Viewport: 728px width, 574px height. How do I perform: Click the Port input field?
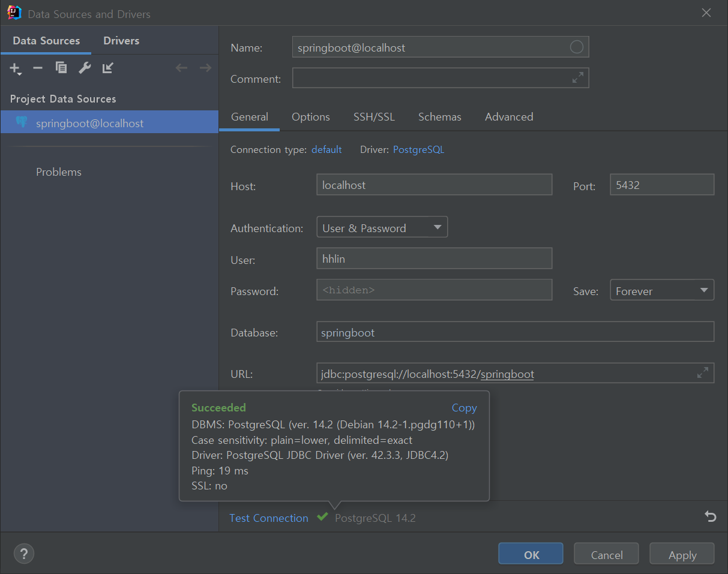pos(662,185)
